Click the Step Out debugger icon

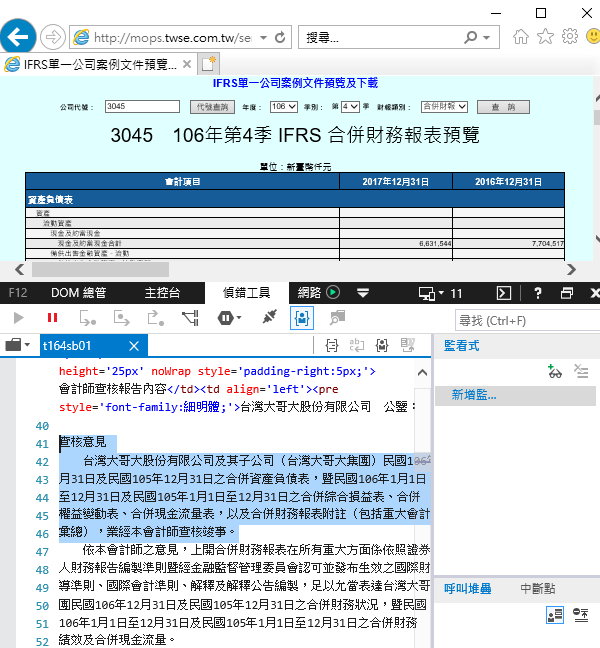pos(156,318)
